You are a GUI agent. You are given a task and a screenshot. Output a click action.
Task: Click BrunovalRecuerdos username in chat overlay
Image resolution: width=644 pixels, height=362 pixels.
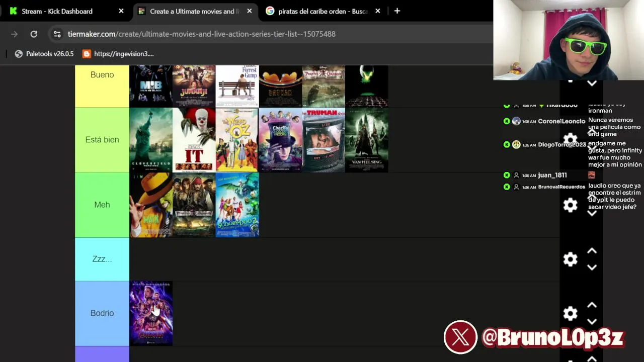[561, 187]
